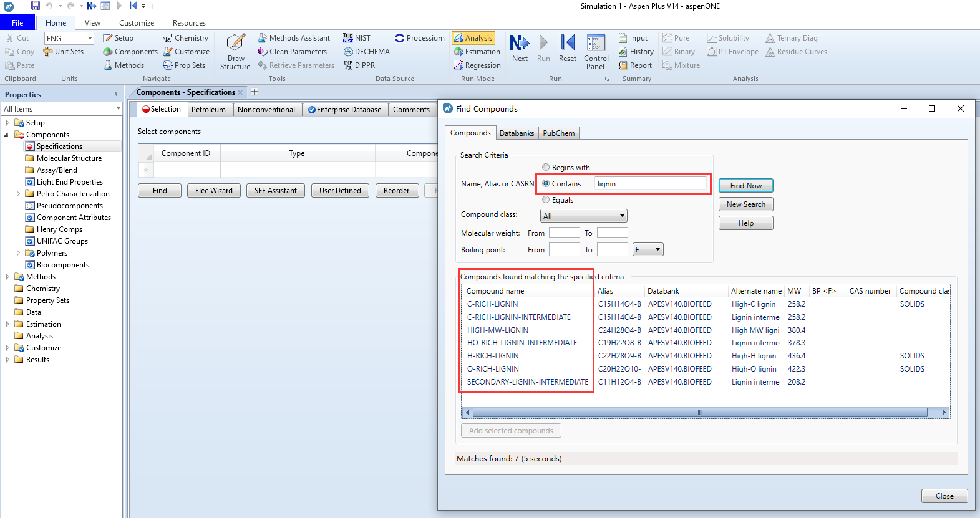The width and height of the screenshot is (980, 518).
Task: Switch to the View ribbon tab
Action: 92,23
